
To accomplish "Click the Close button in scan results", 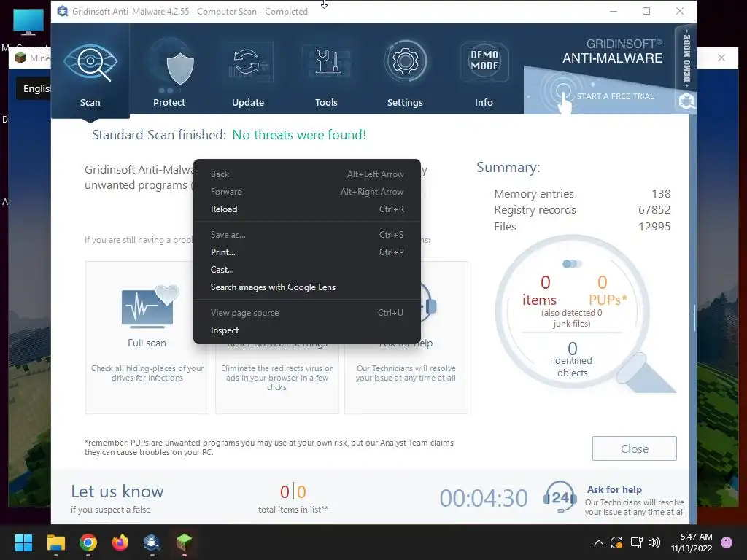I will click(634, 448).
